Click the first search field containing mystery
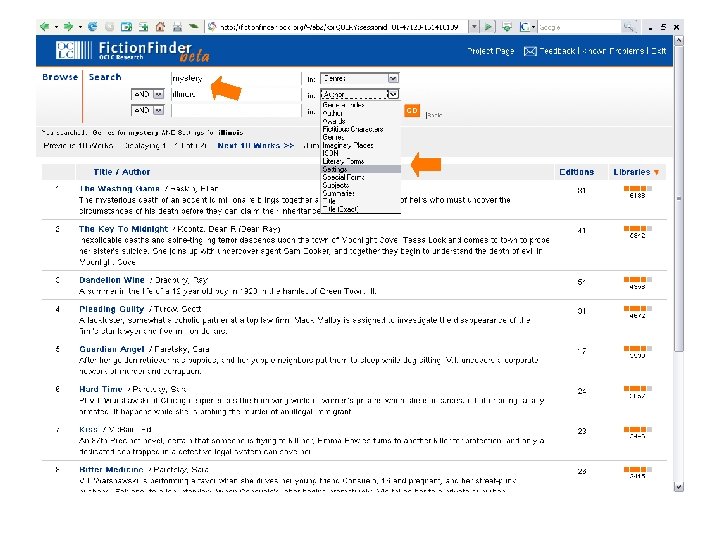The width and height of the screenshot is (720, 540). click(235, 79)
